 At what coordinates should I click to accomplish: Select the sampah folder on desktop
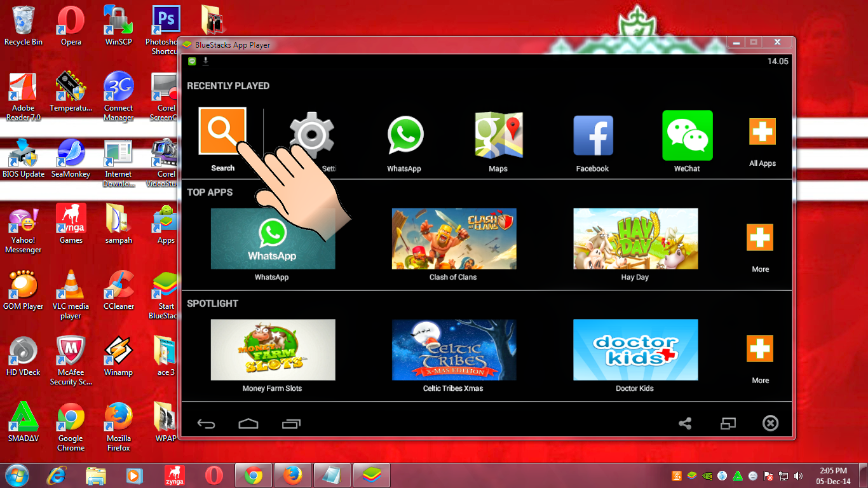click(x=118, y=224)
